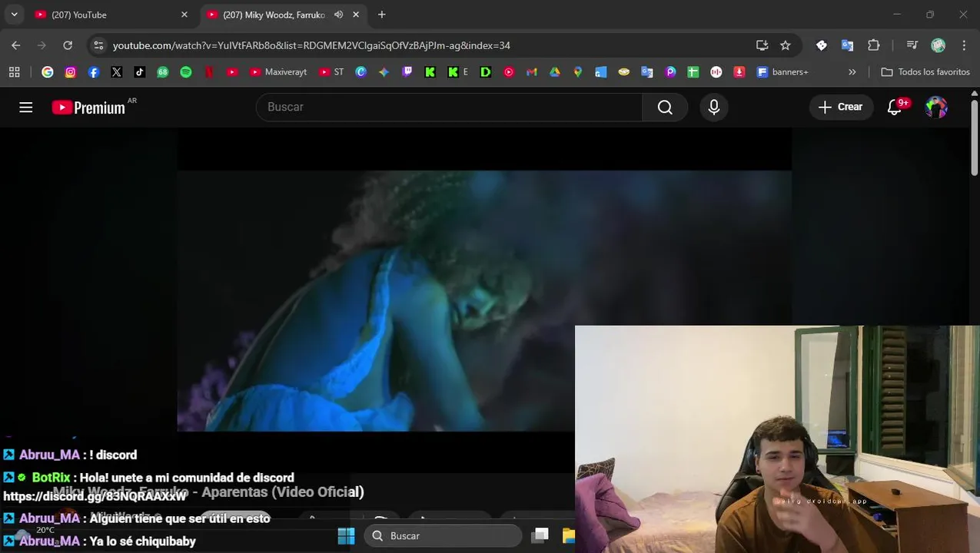Open Google Translate extension icon
980x553 pixels.
click(848, 45)
